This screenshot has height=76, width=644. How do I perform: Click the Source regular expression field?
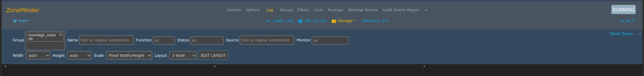(x=267, y=40)
